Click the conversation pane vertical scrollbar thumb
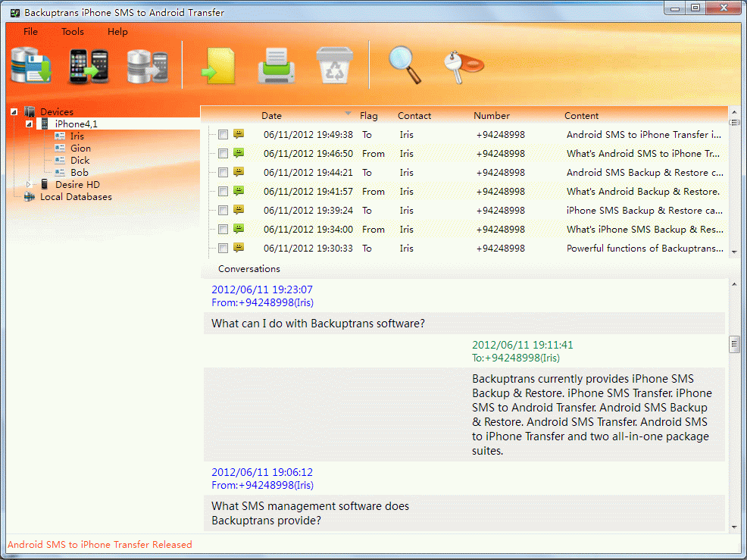747x560 pixels. pyautogui.click(x=734, y=345)
